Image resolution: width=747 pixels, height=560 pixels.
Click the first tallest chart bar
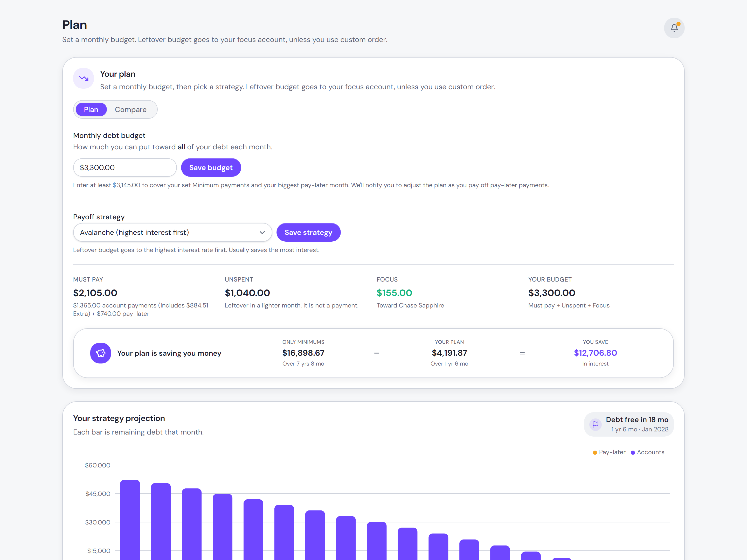click(130, 520)
